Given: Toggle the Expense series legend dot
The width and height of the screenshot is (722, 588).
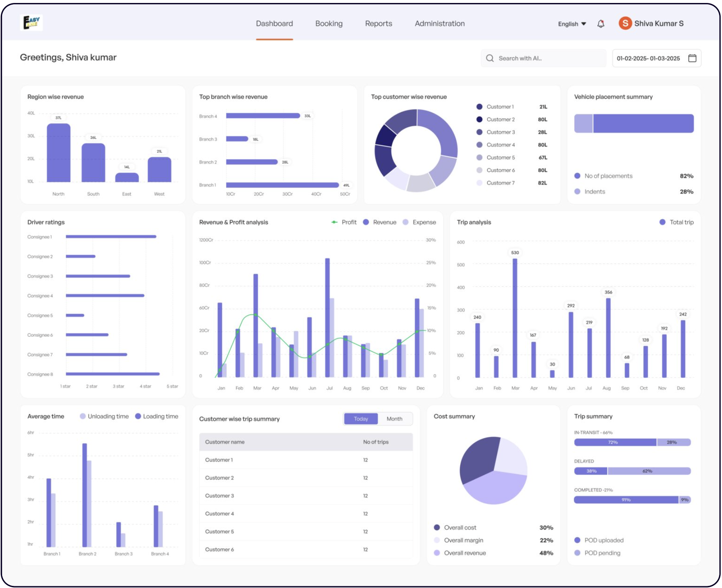Looking at the screenshot, I should 405,222.
